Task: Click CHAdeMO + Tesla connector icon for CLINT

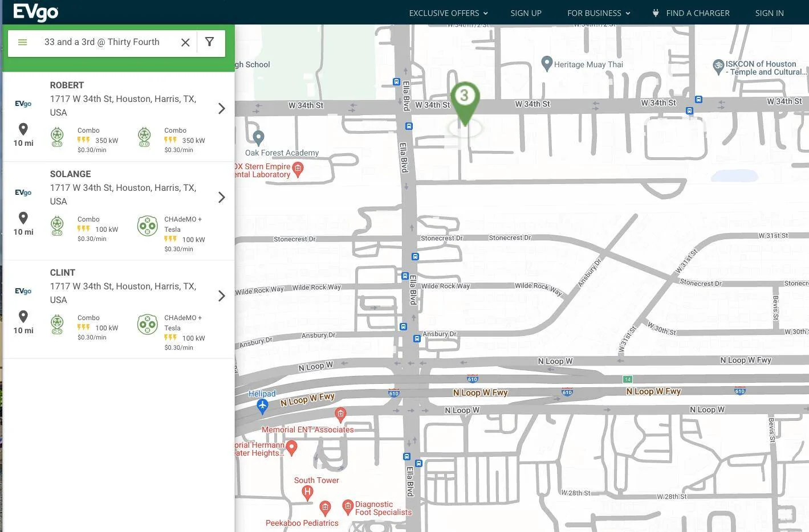Action: click(x=148, y=325)
